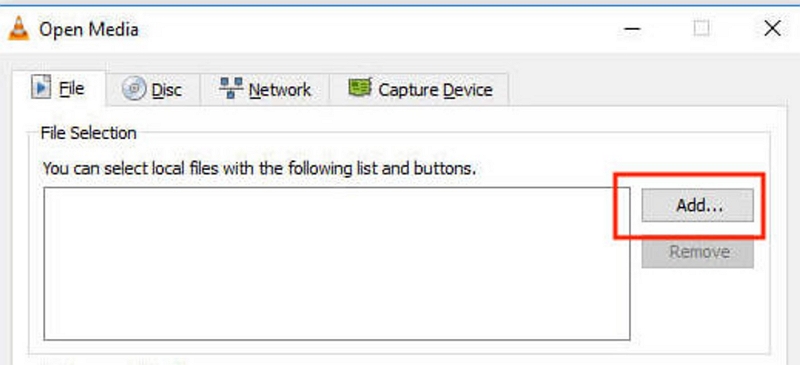Close the Open Media dialog

(772, 29)
